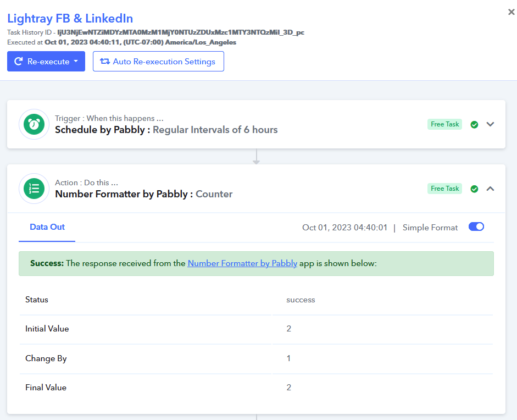Toggle the Simple Format switch
The width and height of the screenshot is (517, 420).
click(476, 226)
